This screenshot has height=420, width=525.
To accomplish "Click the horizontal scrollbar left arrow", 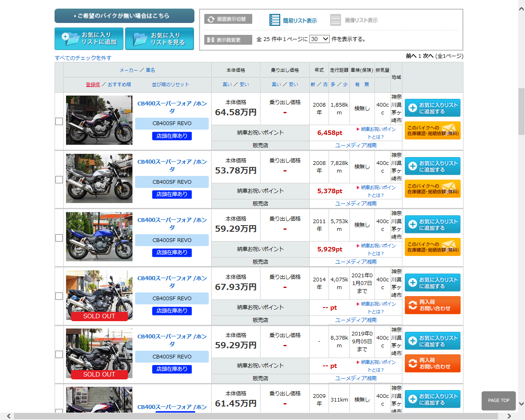I will [x=9, y=416].
